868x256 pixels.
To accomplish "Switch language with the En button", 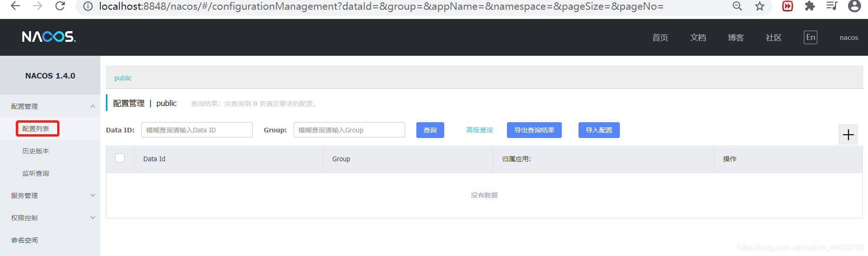I will (x=810, y=38).
